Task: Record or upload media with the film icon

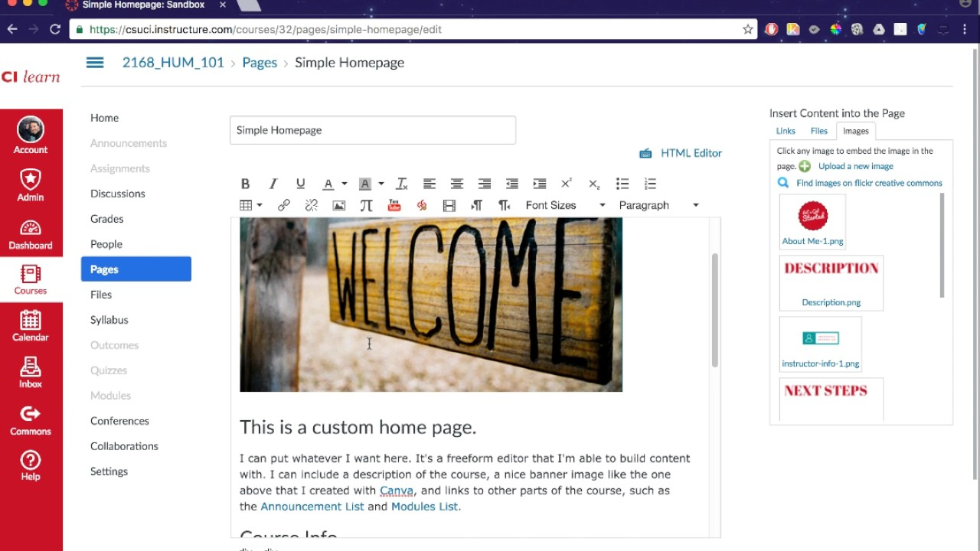Action: (x=449, y=205)
